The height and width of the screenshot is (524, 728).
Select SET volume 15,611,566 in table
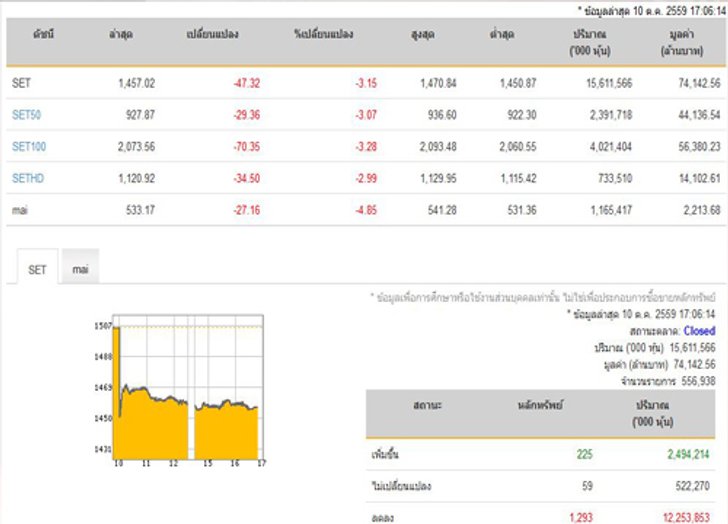[609, 83]
